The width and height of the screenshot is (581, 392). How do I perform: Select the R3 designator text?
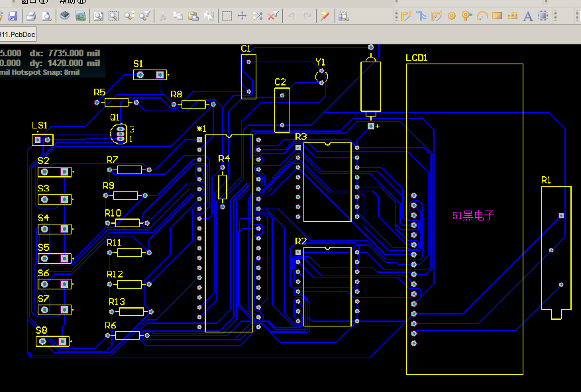pyautogui.click(x=301, y=136)
